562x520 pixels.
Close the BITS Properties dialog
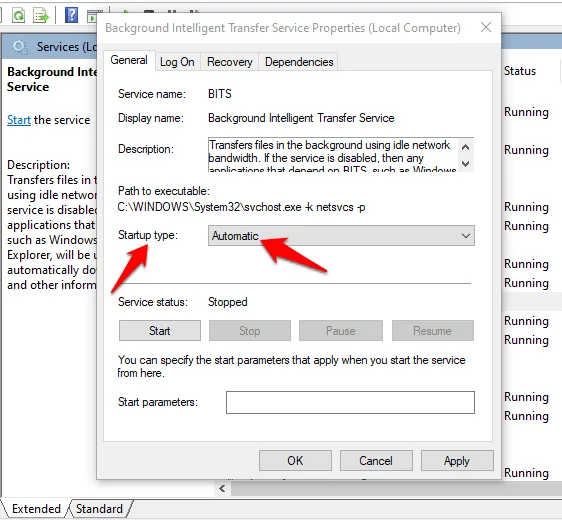coord(486,27)
